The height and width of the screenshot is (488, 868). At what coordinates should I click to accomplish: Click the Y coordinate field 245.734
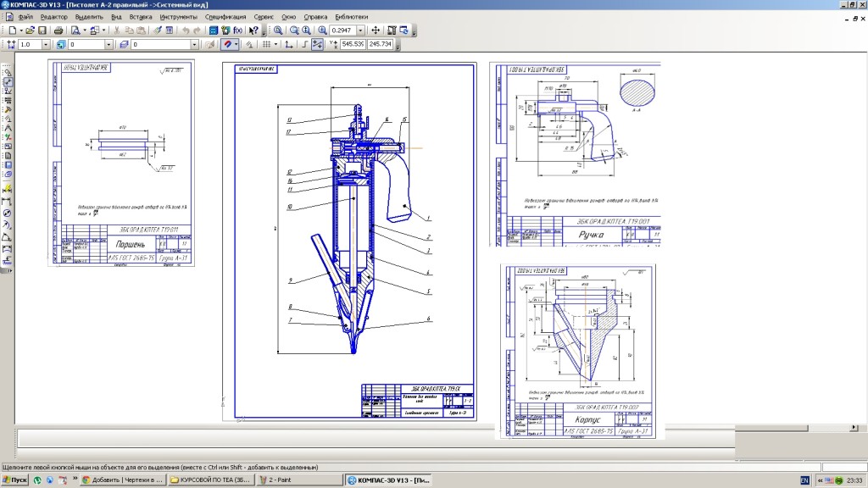[x=381, y=44]
